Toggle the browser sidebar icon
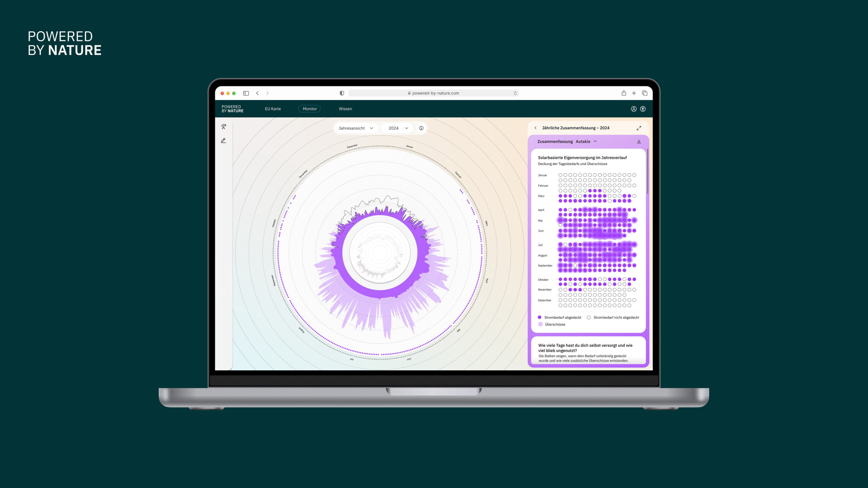Image resolution: width=868 pixels, height=488 pixels. (246, 93)
